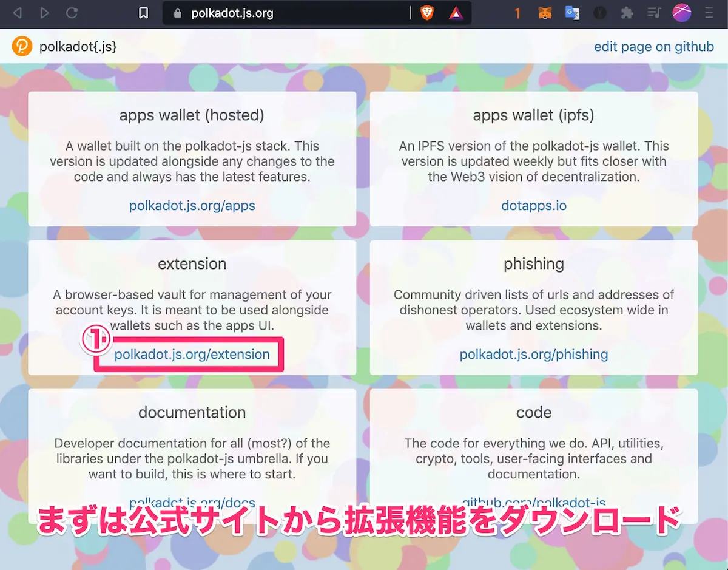Image resolution: width=728 pixels, height=570 pixels.
Task: Open the extensions puzzle piece menu
Action: (x=627, y=13)
